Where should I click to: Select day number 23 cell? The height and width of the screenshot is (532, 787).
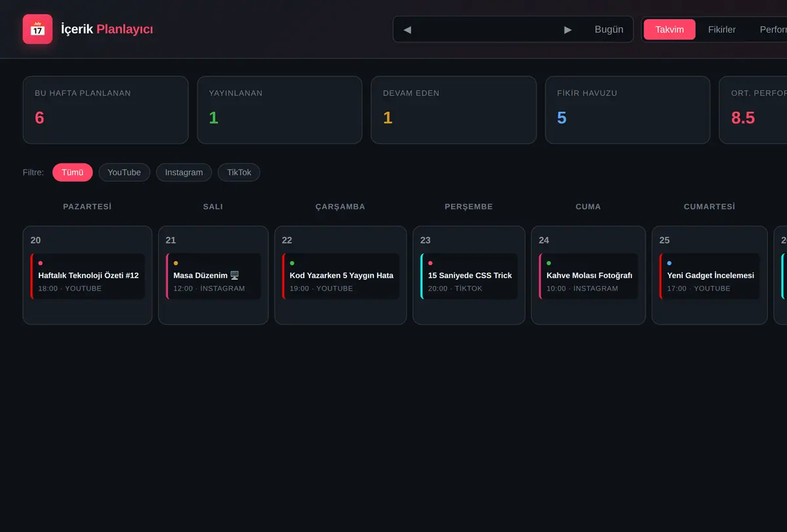[469, 276]
